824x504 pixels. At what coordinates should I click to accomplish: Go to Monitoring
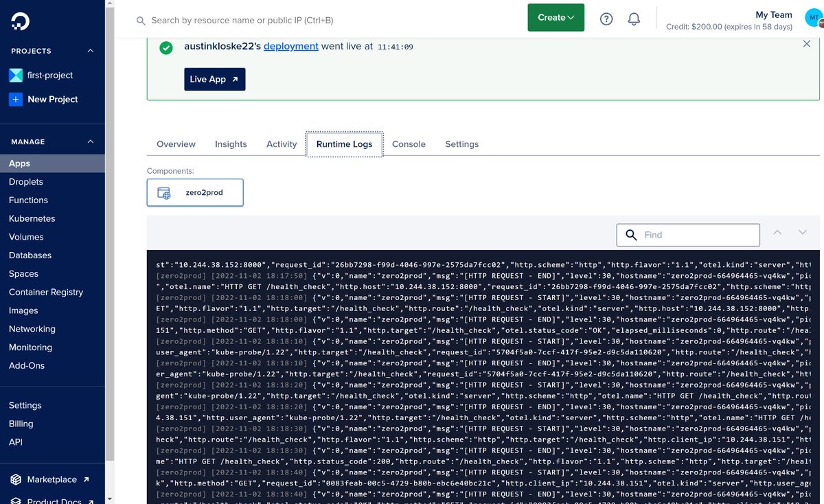point(30,347)
